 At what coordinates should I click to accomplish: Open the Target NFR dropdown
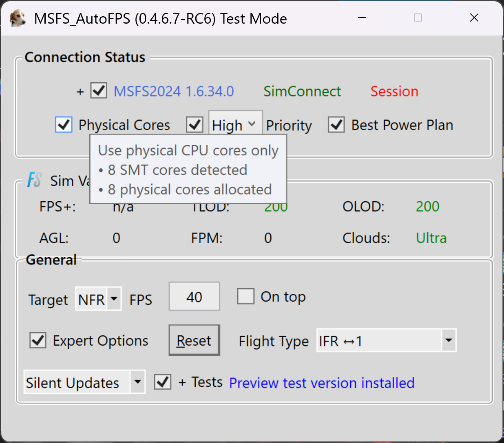pyautogui.click(x=98, y=299)
